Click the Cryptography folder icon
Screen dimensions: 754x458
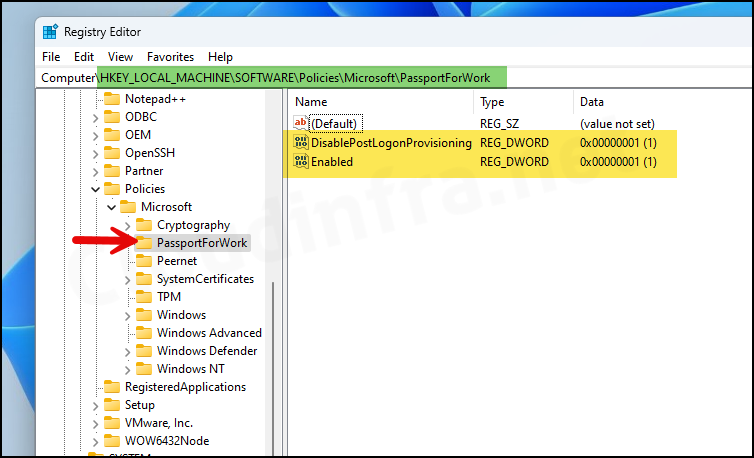click(144, 225)
